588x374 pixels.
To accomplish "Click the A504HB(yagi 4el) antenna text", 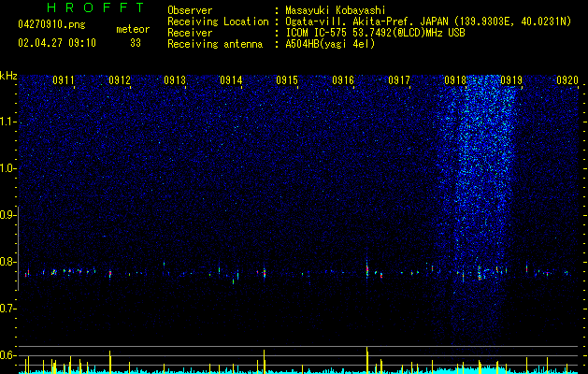I will point(330,44).
